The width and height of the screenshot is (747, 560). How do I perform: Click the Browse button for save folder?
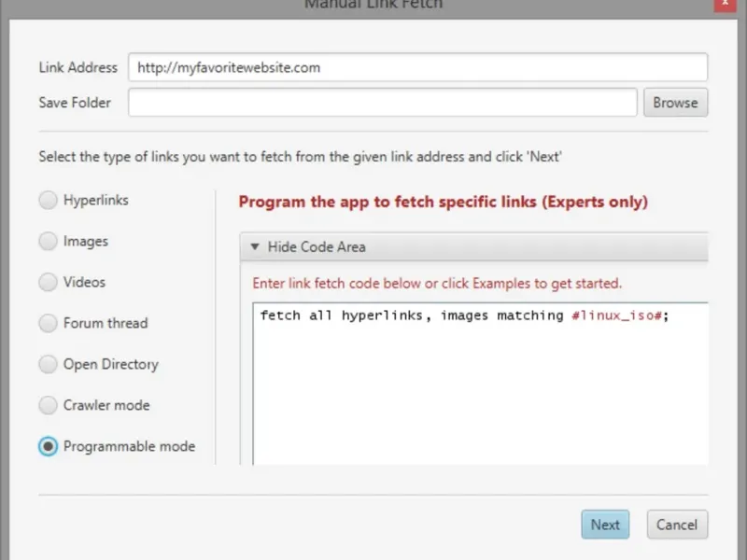[675, 103]
